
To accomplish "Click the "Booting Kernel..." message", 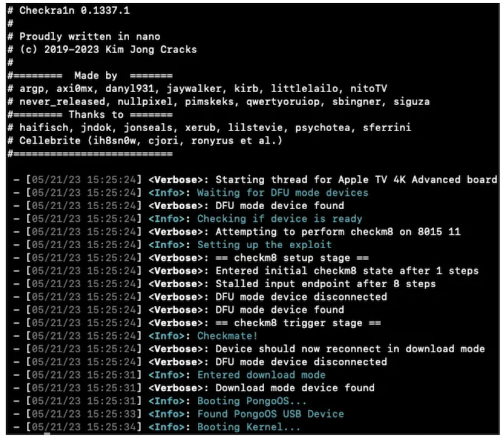I will tap(249, 427).
